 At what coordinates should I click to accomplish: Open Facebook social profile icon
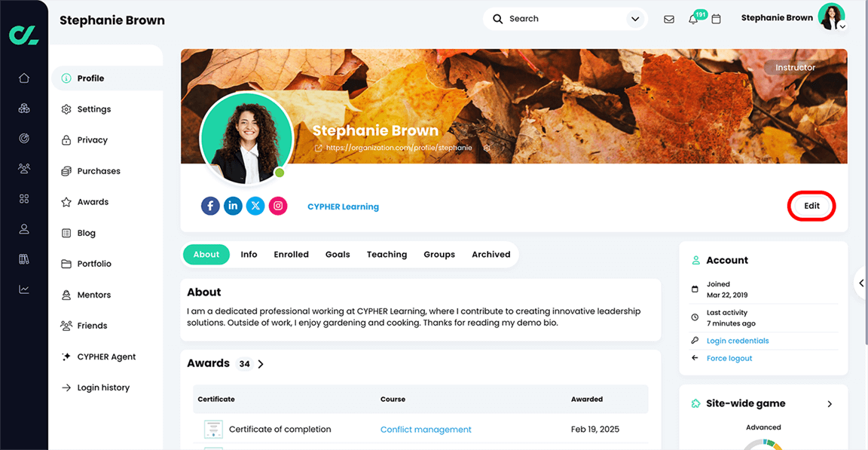click(210, 206)
